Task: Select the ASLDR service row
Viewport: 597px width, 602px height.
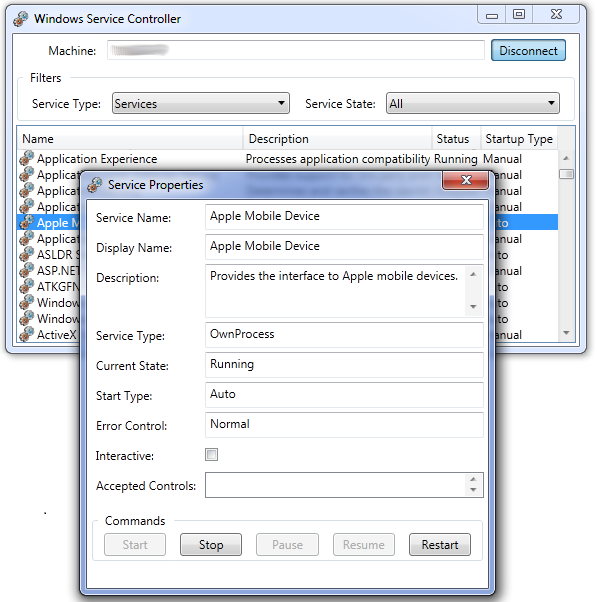Action: click(49, 255)
